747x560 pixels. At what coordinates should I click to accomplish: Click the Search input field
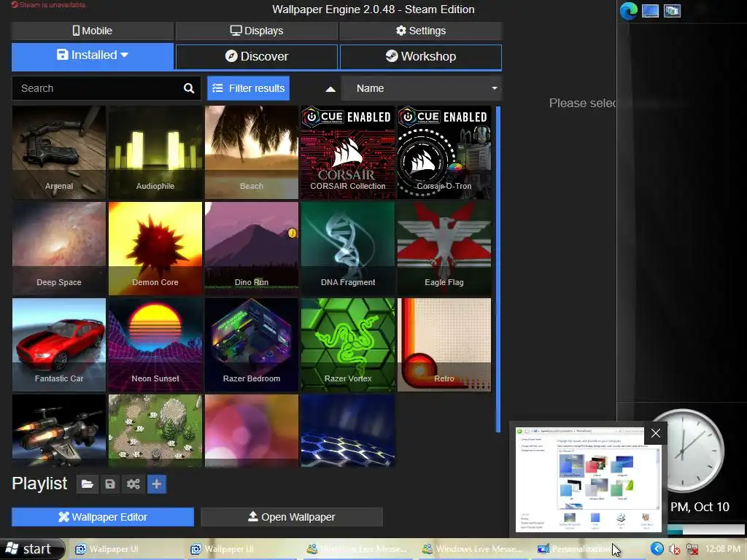pyautogui.click(x=98, y=88)
